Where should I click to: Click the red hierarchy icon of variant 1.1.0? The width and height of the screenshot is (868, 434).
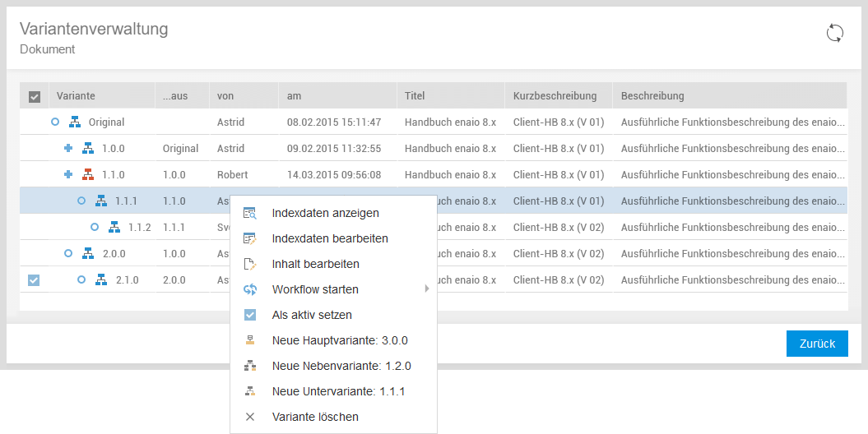click(88, 175)
